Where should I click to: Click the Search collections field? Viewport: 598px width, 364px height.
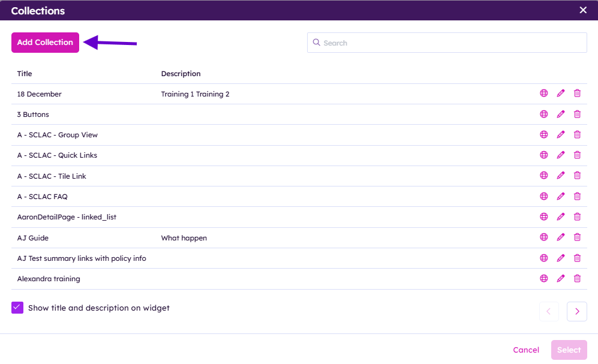(447, 43)
